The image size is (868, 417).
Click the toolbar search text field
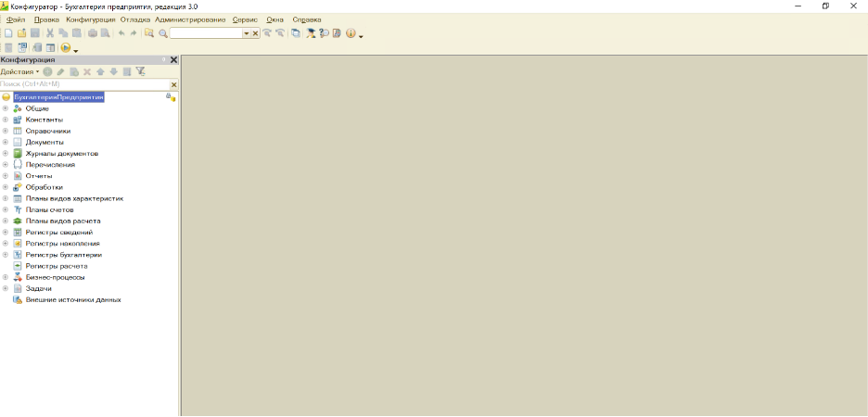206,33
